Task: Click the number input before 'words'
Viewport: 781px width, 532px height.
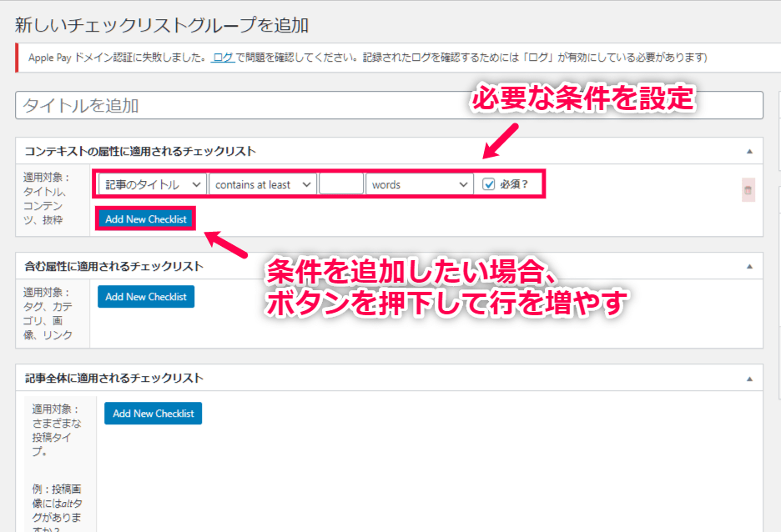Action: [341, 184]
